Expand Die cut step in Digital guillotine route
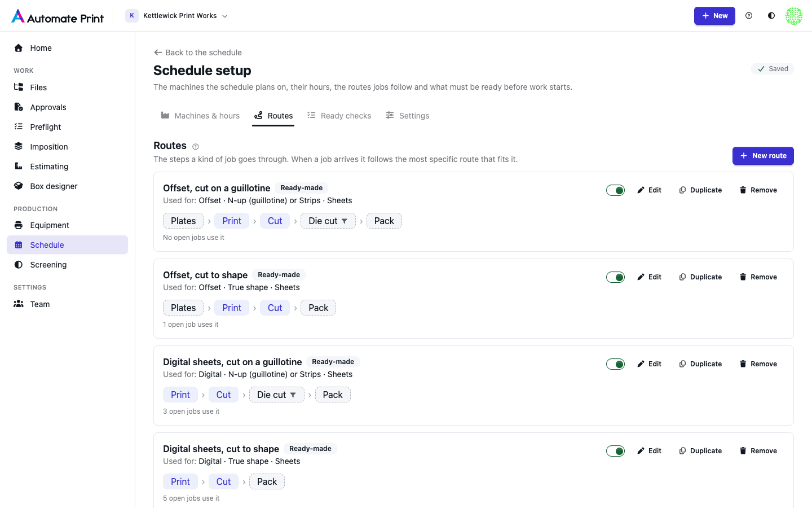The height and width of the screenshot is (508, 812). click(x=277, y=395)
